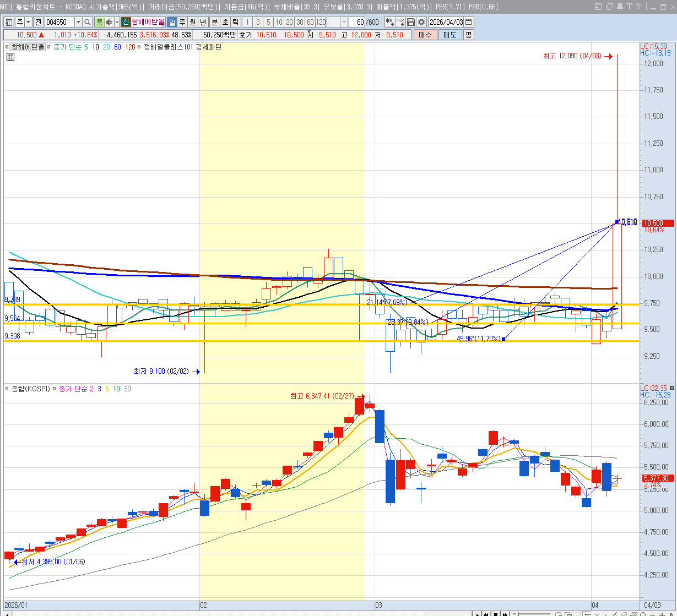Click the candle count field showing 60
The height and width of the screenshot is (616, 677).
[356, 22]
